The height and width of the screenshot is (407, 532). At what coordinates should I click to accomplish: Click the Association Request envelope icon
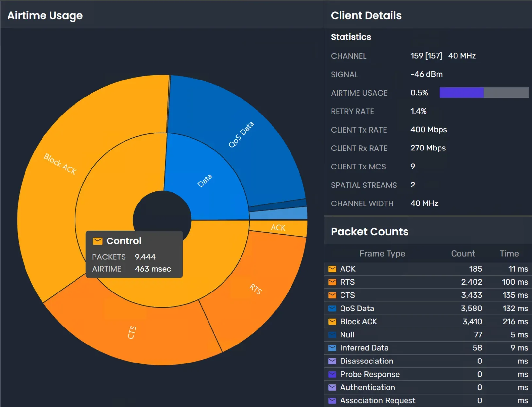332,400
